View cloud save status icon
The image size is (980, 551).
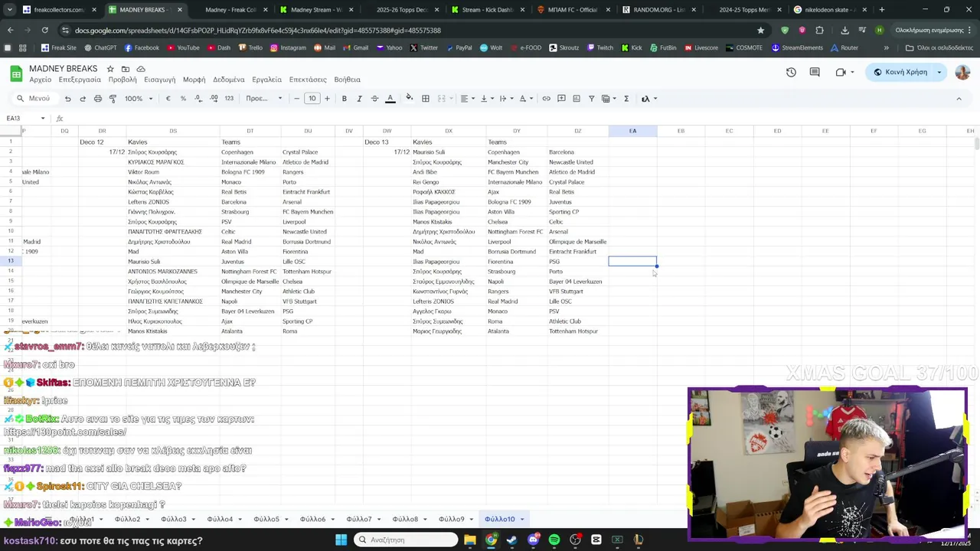141,69
